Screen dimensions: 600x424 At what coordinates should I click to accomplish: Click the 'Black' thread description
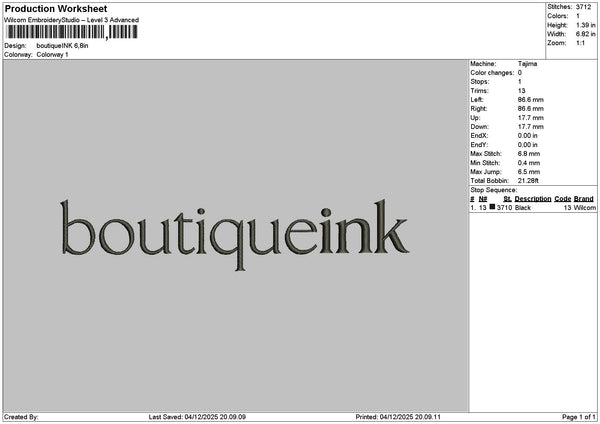click(x=523, y=208)
